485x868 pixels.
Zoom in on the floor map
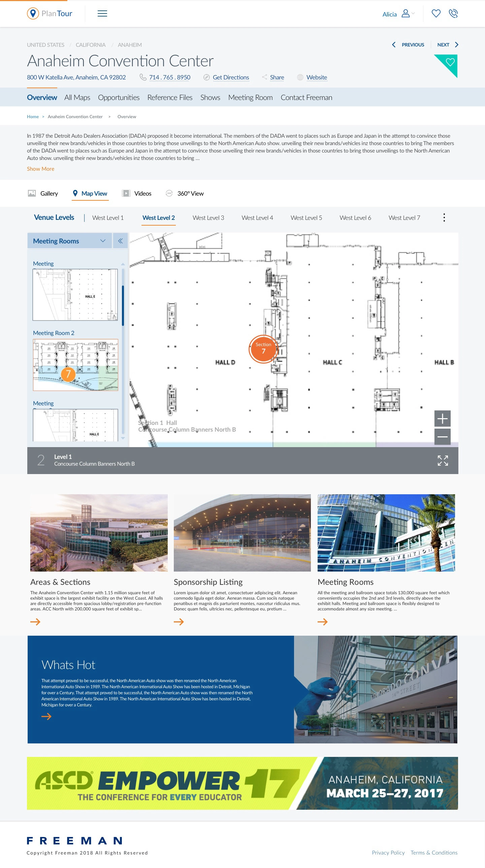click(x=442, y=419)
